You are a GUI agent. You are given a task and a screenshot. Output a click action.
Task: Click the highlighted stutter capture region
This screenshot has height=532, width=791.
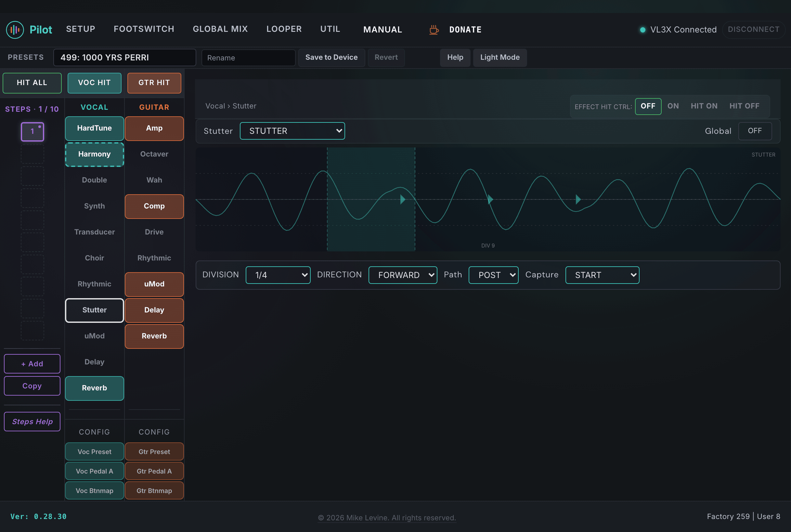tap(371, 199)
